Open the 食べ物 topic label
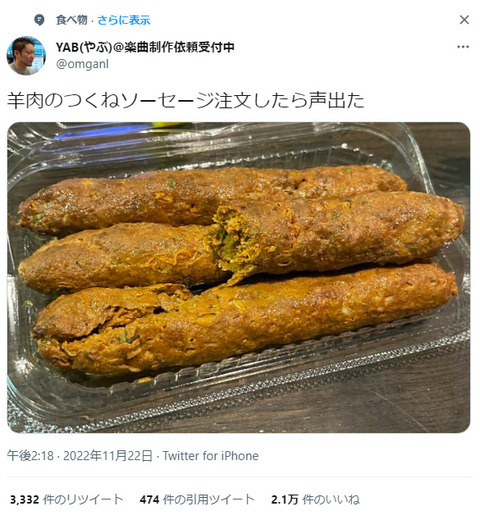480x520 pixels. (x=71, y=20)
